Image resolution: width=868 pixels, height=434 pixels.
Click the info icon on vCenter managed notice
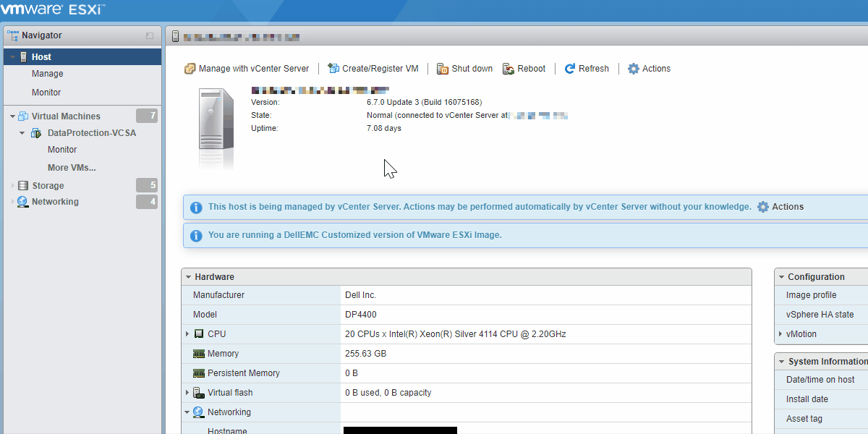click(x=196, y=208)
